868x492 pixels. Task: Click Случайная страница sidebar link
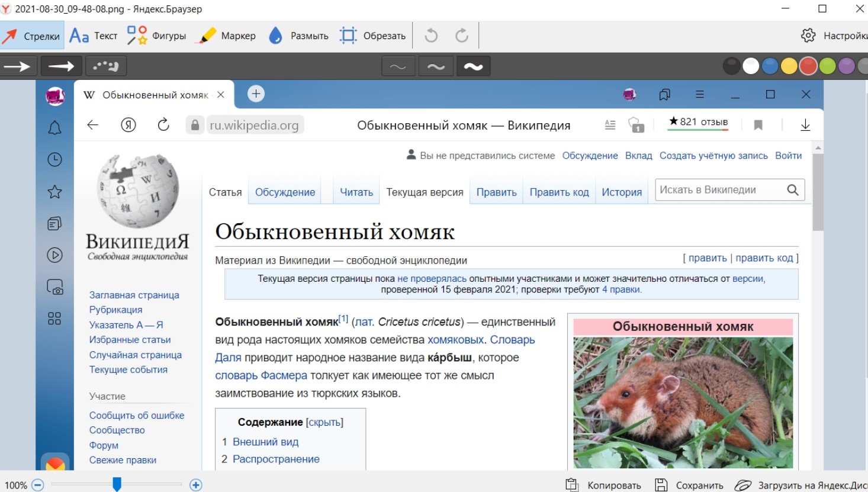(136, 355)
